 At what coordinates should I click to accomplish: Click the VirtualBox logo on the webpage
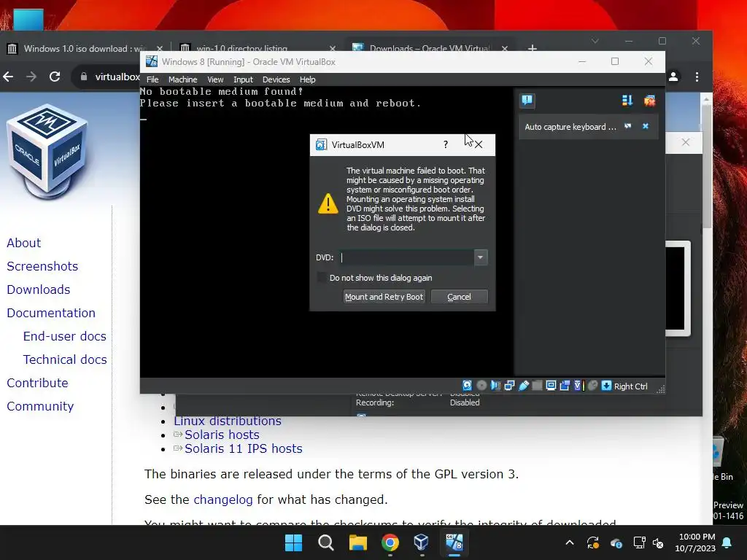point(47,152)
